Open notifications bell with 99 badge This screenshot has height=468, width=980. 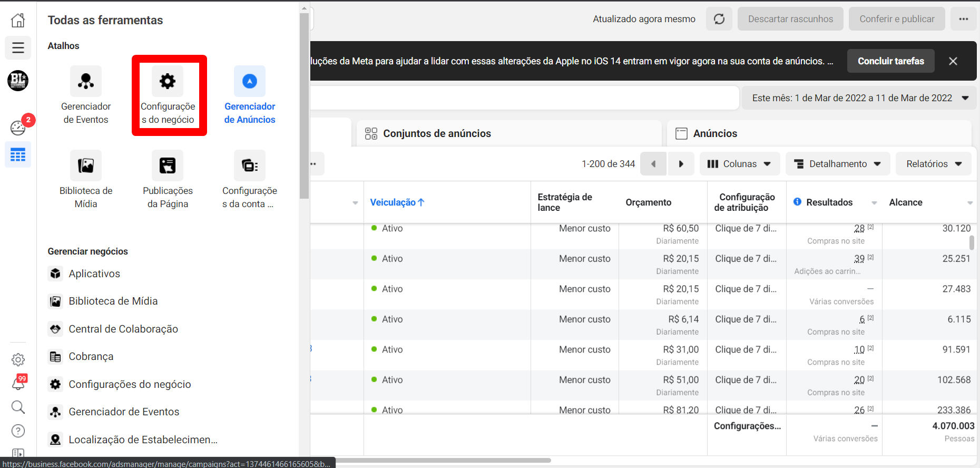point(18,383)
